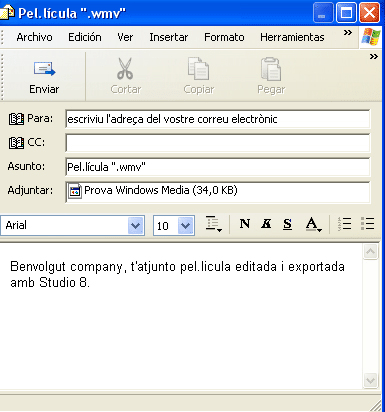Open address book via CC icon
385x412 pixels.
tap(16, 143)
